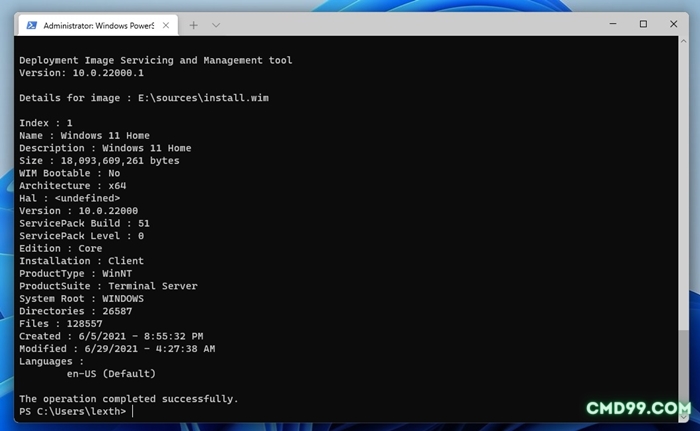This screenshot has height=431, width=700.
Task: Click the scrollbar up arrow
Action: pyautogui.click(x=683, y=41)
